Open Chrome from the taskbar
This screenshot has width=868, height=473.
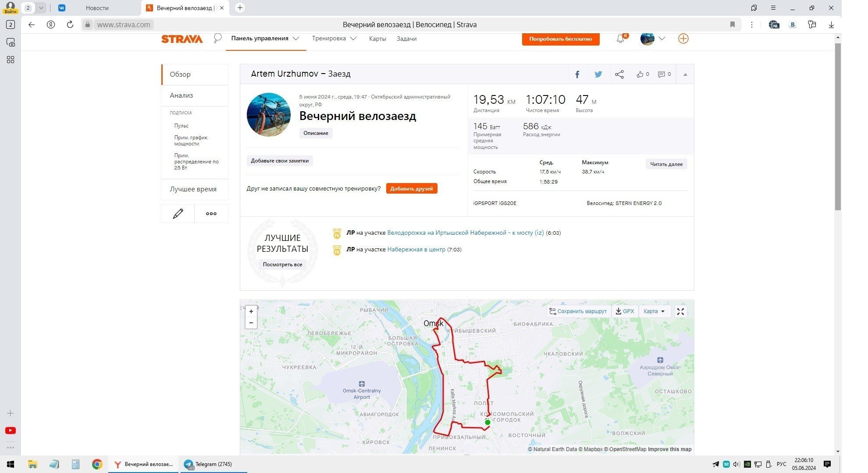point(97,464)
